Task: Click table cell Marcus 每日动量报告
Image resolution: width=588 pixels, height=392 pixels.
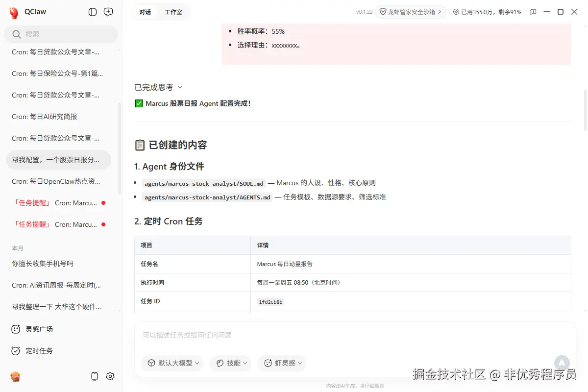Action: (285, 264)
